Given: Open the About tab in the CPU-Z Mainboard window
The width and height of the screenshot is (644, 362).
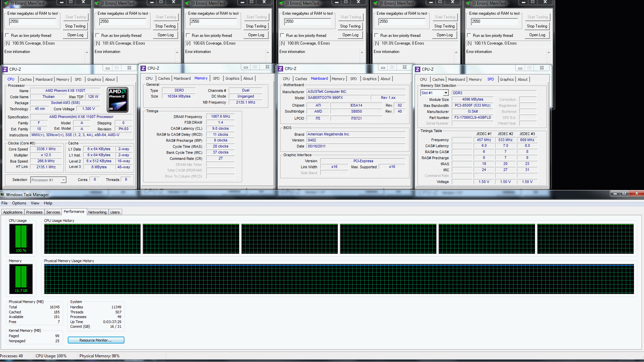Looking at the screenshot, I should (x=385, y=79).
